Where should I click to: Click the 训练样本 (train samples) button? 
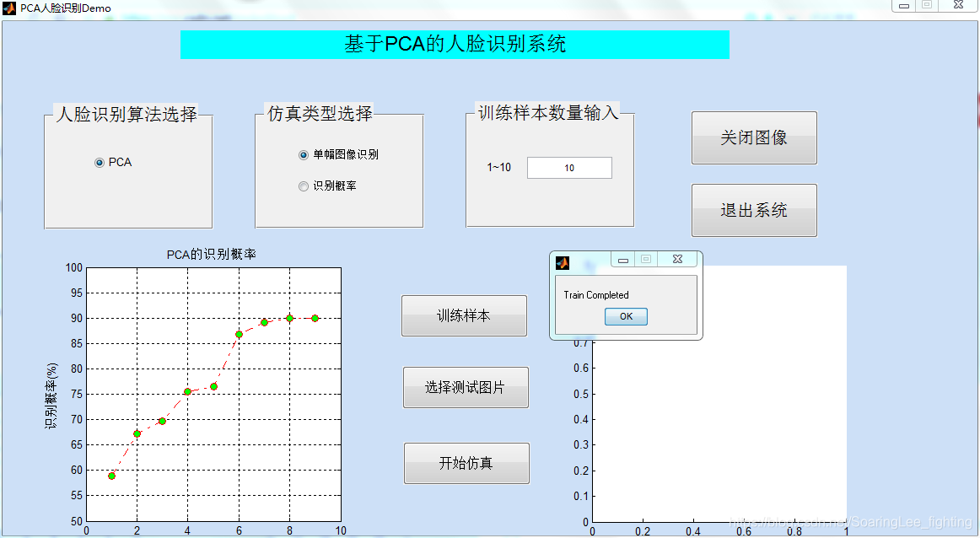tap(464, 315)
